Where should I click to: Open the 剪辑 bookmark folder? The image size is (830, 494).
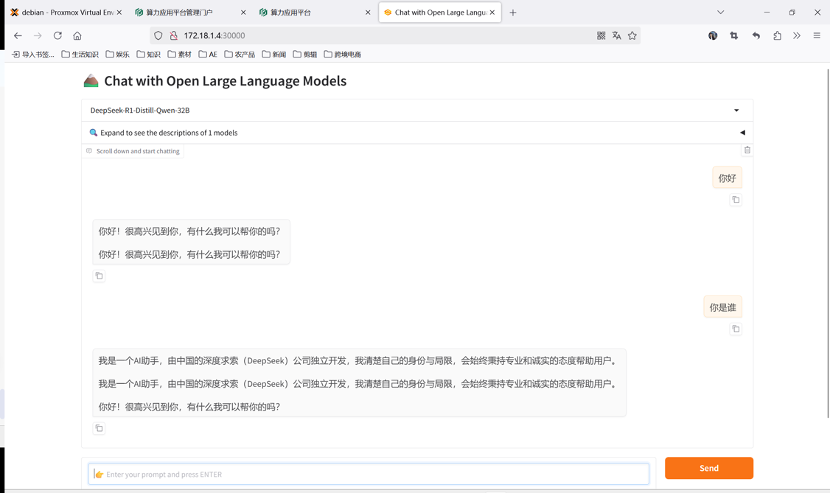tap(305, 54)
